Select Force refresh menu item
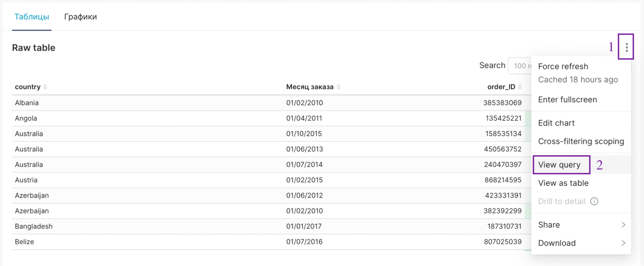Viewport: 644px width, 266px height. (563, 66)
